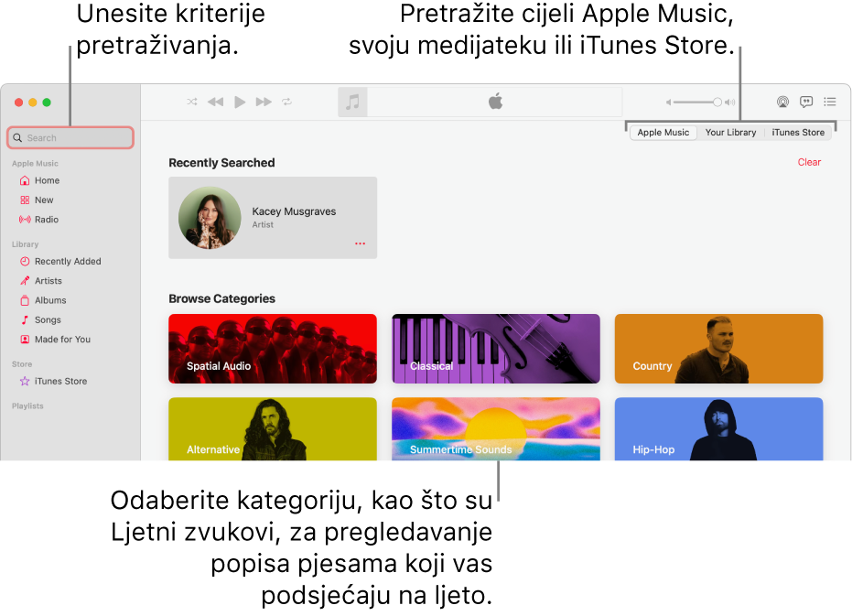852x616 pixels.
Task: Open the AirPlay output menu
Action: pyautogui.click(x=782, y=102)
